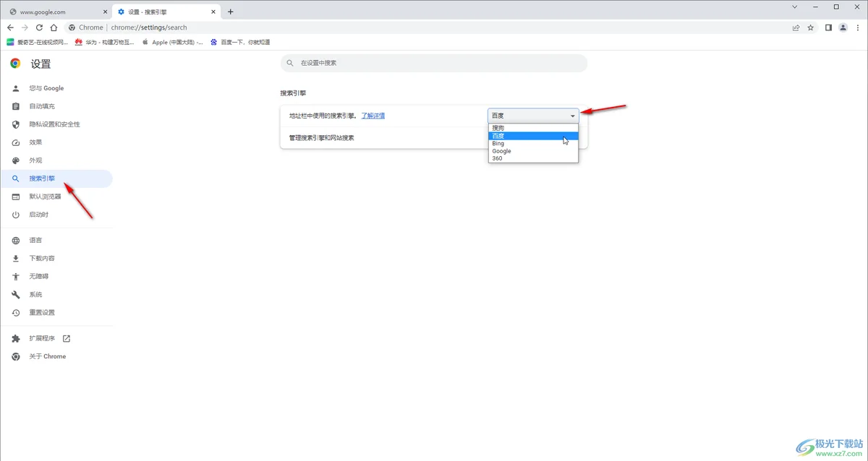Click the 了解详情 link

[x=373, y=115]
